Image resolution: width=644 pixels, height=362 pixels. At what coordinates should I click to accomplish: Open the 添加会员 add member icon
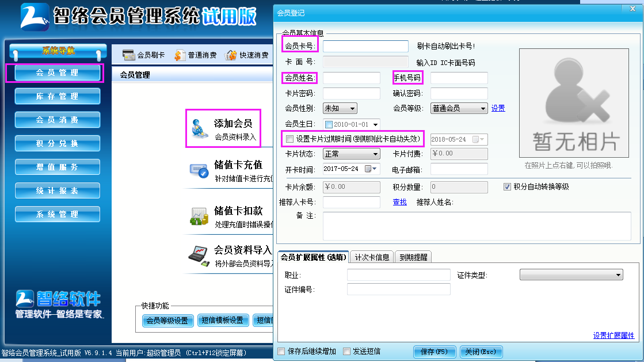click(199, 129)
